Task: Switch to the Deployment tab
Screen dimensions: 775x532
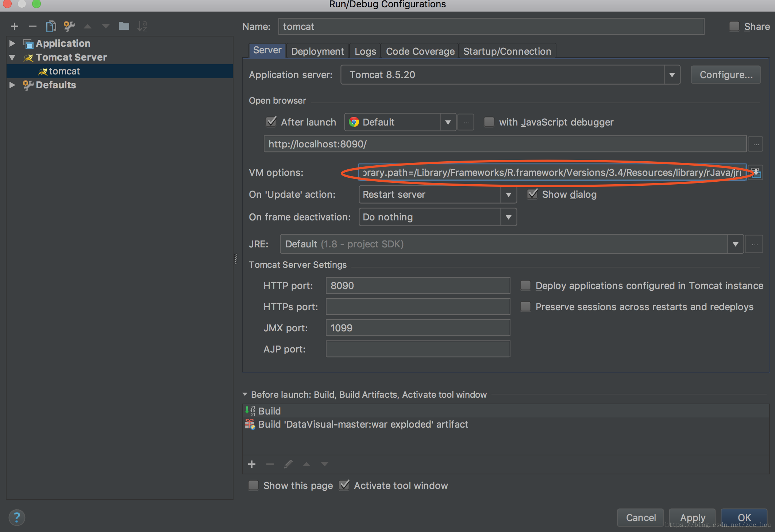Action: pyautogui.click(x=317, y=51)
